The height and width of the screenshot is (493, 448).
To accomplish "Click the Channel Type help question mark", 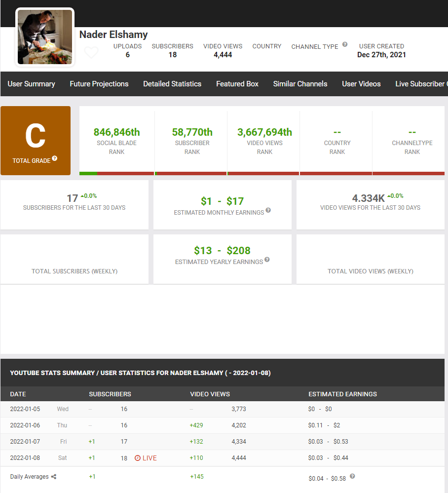I will (345, 44).
